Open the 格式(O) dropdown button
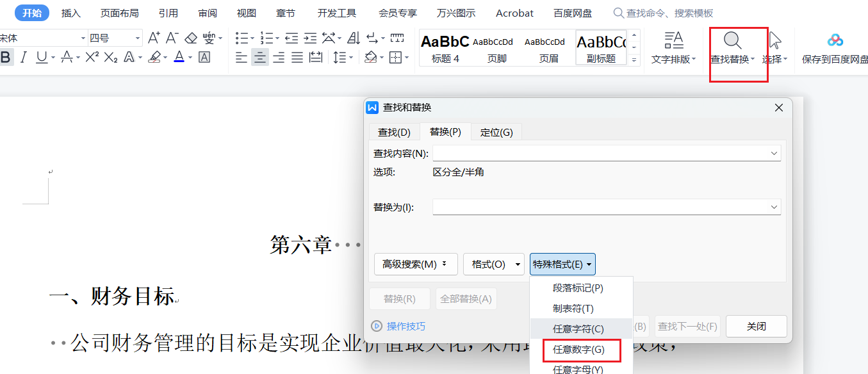 pyautogui.click(x=493, y=264)
